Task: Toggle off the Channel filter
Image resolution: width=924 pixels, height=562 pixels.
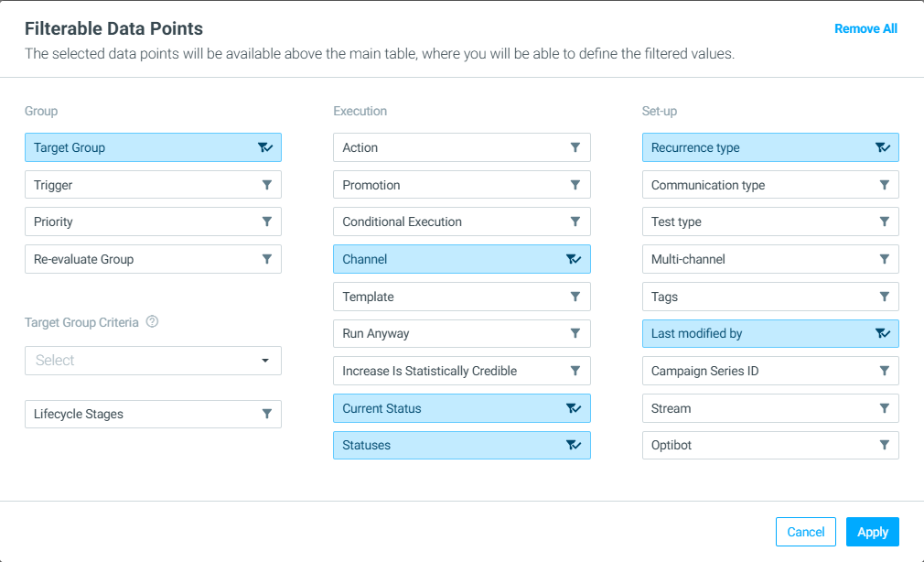Action: tap(462, 259)
